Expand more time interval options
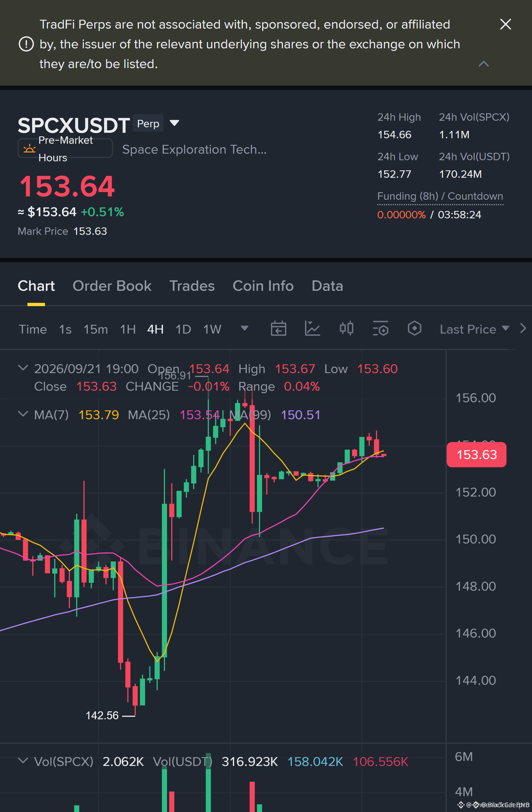 click(x=245, y=329)
